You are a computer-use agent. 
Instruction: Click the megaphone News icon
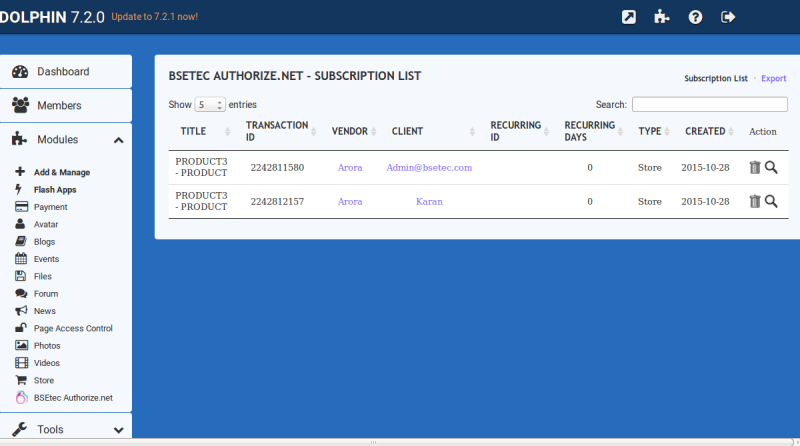click(x=21, y=310)
